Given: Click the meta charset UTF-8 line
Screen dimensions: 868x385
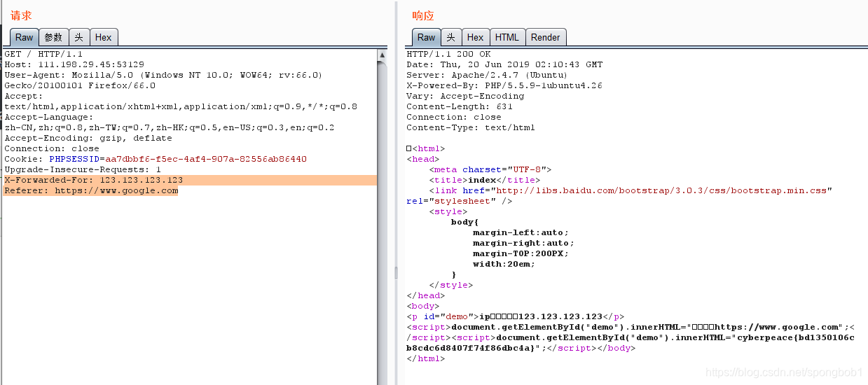Looking at the screenshot, I should tap(490, 169).
